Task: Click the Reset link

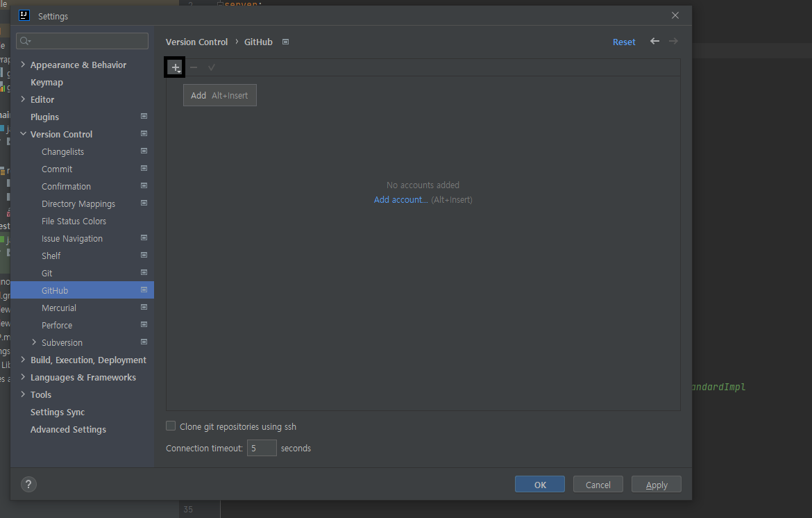Action: [624, 42]
